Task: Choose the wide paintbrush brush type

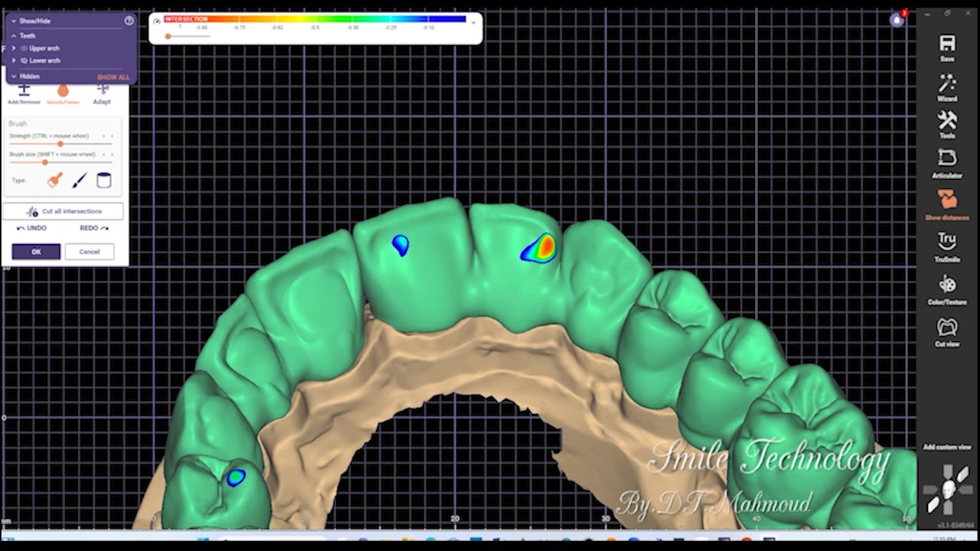Action: pyautogui.click(x=54, y=181)
